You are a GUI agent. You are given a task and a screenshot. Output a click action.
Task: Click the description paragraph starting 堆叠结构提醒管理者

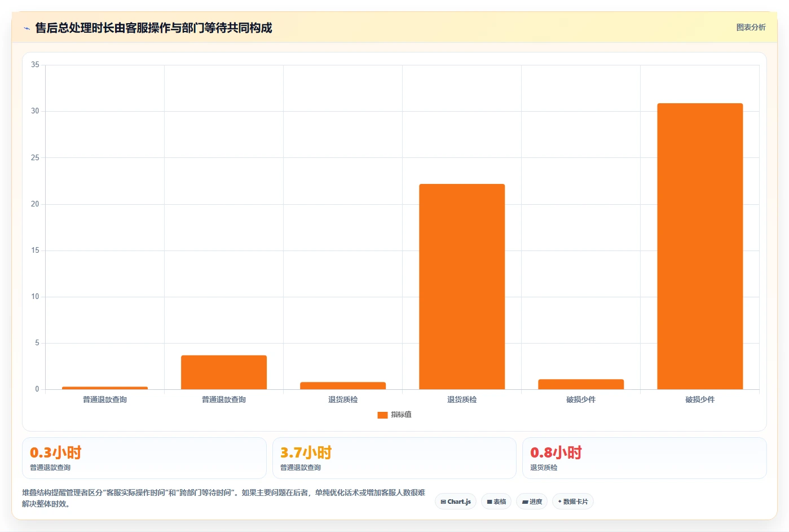coord(224,498)
